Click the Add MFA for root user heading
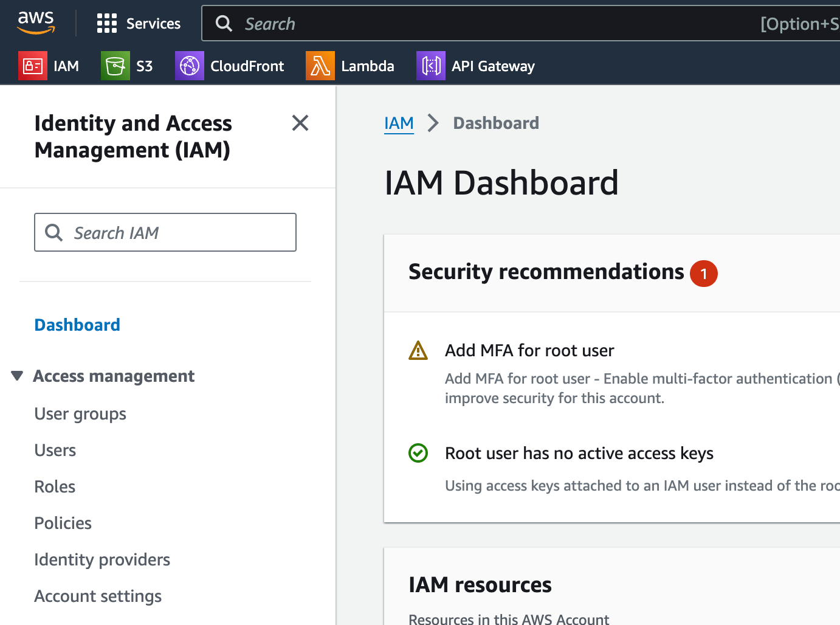 (529, 351)
